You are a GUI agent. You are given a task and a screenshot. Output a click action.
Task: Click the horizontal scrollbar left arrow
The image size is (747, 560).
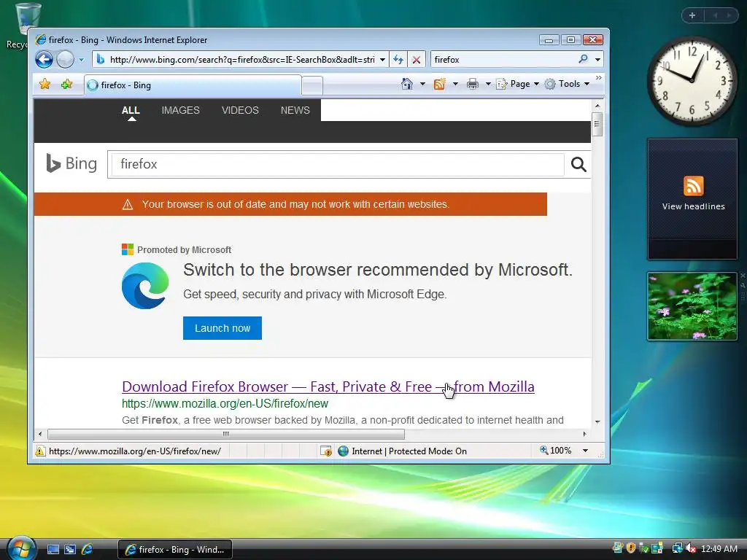[x=40, y=434]
